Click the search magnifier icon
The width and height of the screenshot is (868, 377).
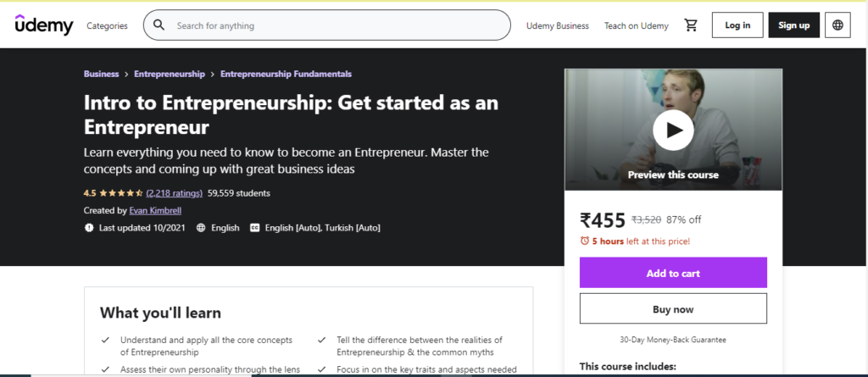[159, 25]
